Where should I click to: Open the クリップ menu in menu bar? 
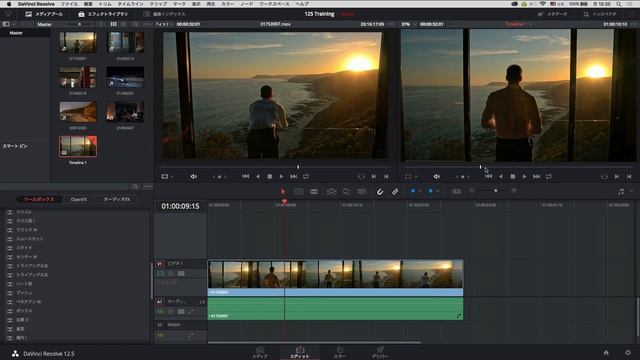[158, 4]
